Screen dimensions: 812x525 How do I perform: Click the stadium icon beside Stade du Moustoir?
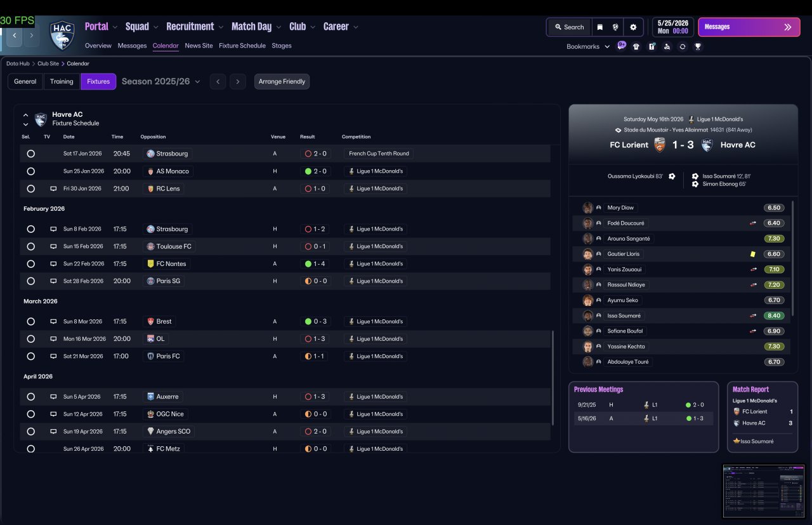(x=619, y=130)
